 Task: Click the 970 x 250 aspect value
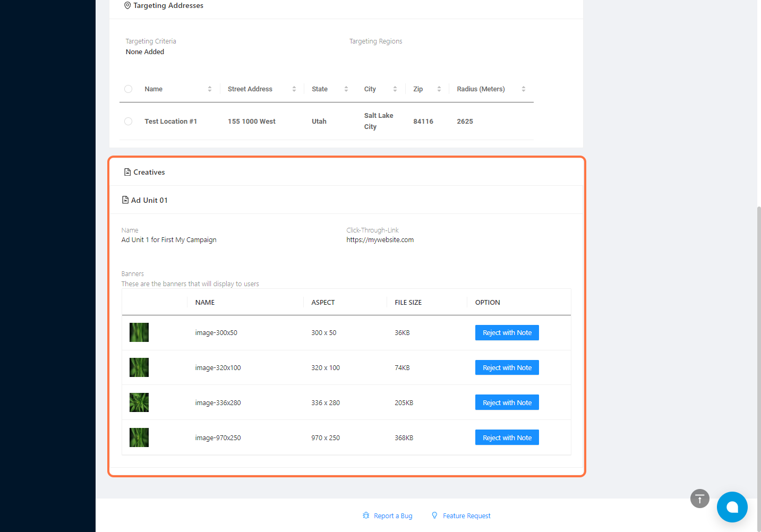pyautogui.click(x=326, y=438)
